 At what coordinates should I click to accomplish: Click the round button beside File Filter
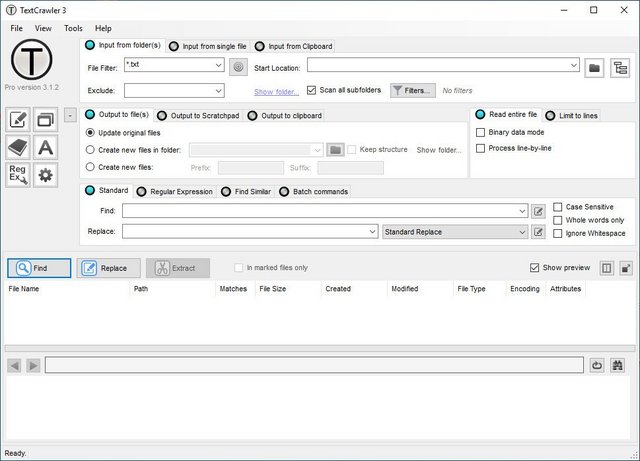click(x=238, y=67)
